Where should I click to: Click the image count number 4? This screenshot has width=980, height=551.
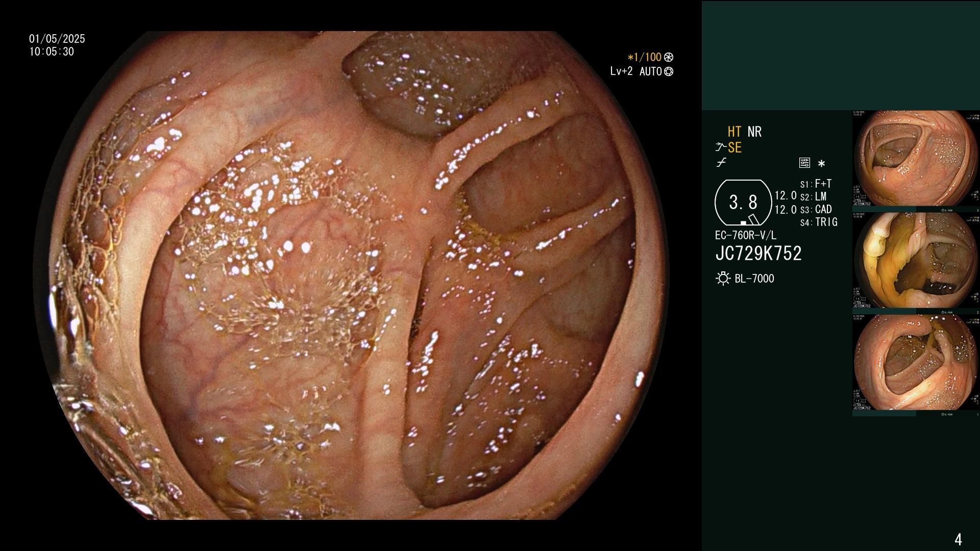[958, 539]
